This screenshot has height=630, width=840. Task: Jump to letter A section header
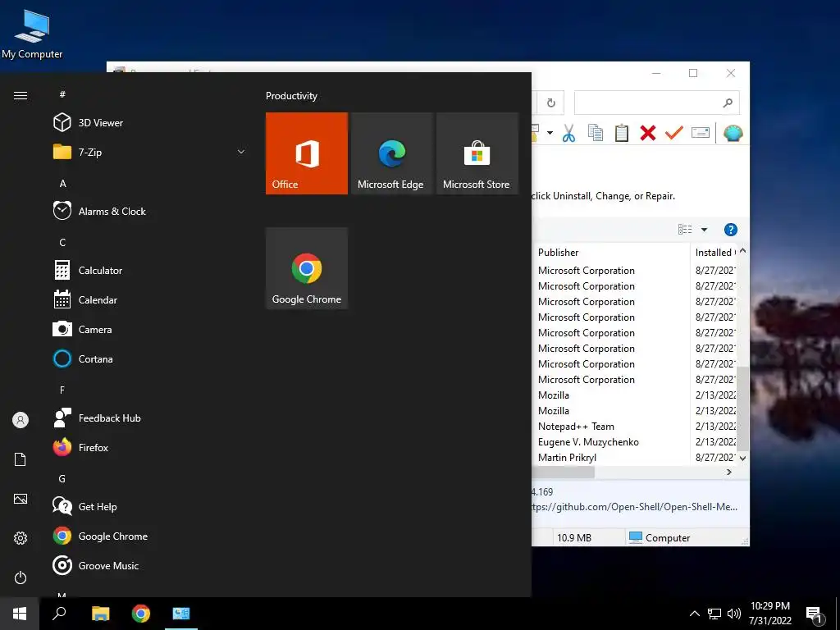(62, 183)
